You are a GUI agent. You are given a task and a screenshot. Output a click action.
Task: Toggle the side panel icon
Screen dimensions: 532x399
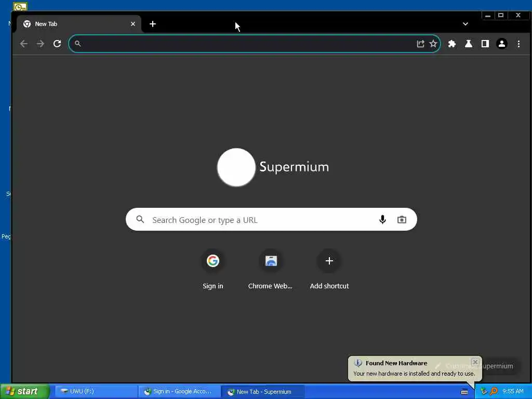[x=485, y=44]
